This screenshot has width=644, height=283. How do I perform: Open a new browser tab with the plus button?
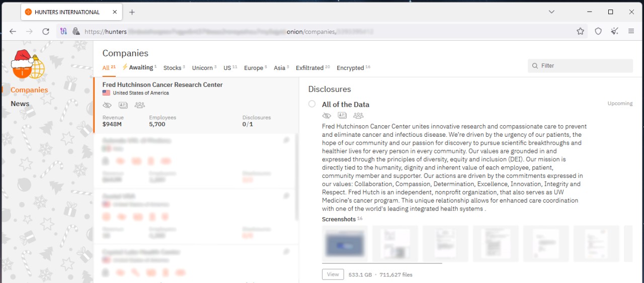(132, 12)
